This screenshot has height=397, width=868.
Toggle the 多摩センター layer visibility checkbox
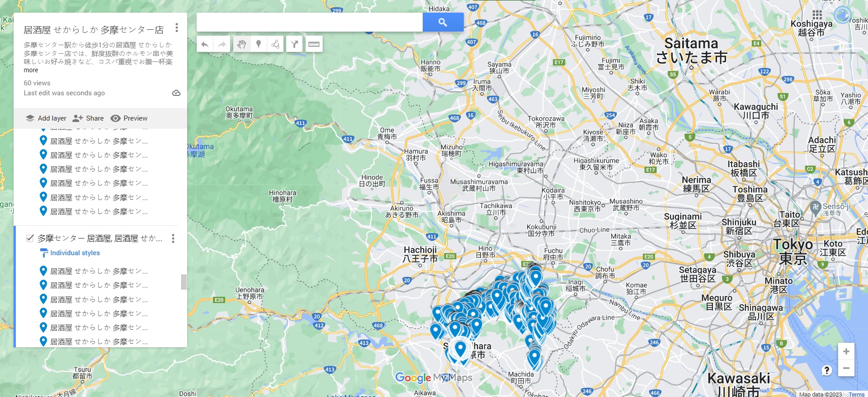tap(30, 238)
